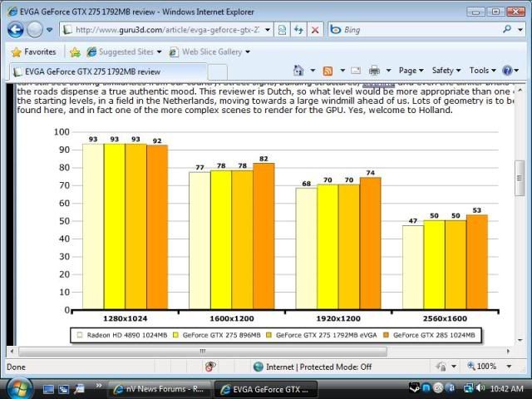Open the Windows Start orb

19,388
